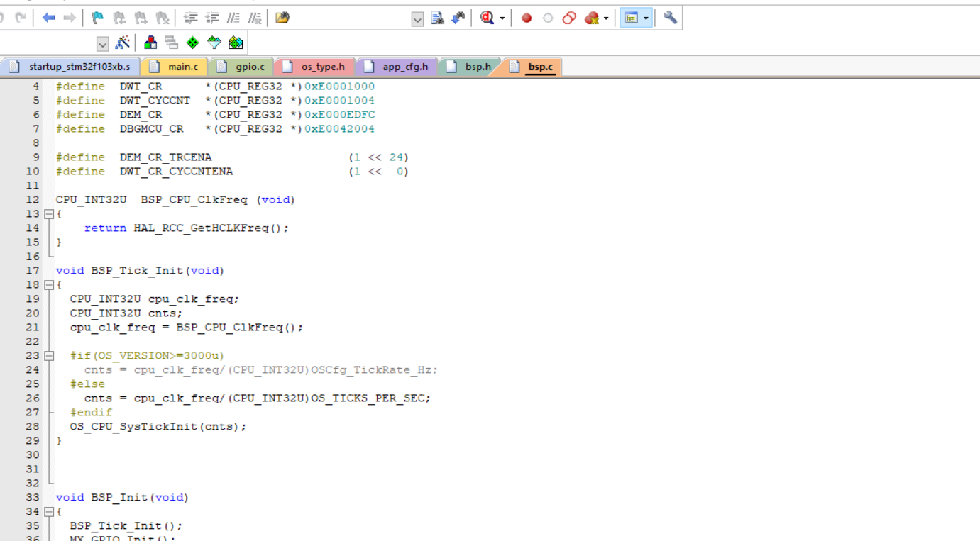Indent the selected lines icon
980x541 pixels.
[190, 18]
